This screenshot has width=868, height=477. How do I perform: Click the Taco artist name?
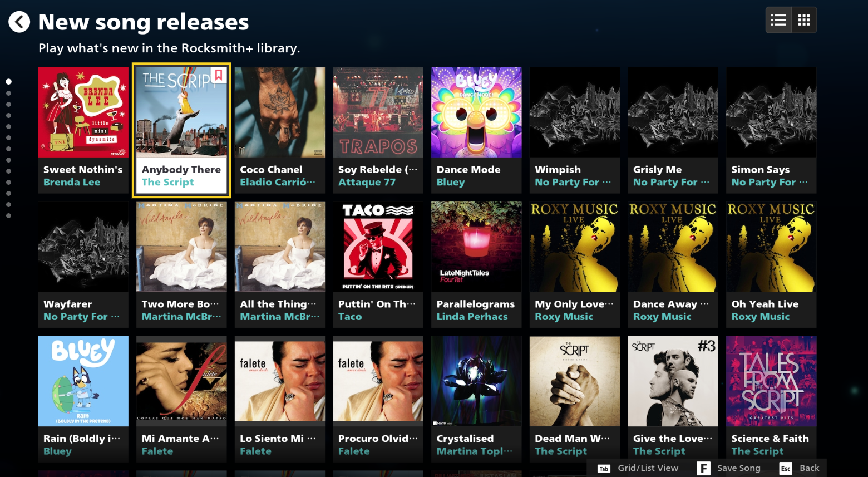pyautogui.click(x=350, y=317)
